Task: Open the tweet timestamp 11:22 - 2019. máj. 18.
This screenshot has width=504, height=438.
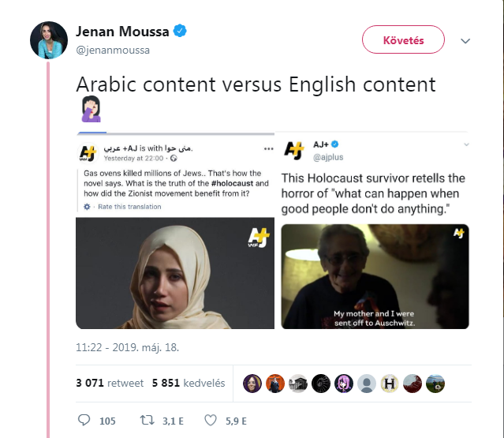Action: click(127, 347)
